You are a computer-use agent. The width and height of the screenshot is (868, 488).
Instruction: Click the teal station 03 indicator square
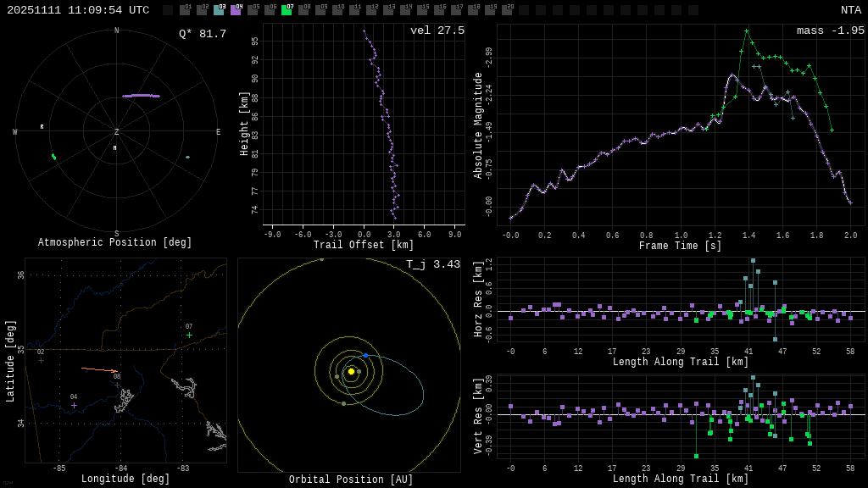(x=219, y=10)
